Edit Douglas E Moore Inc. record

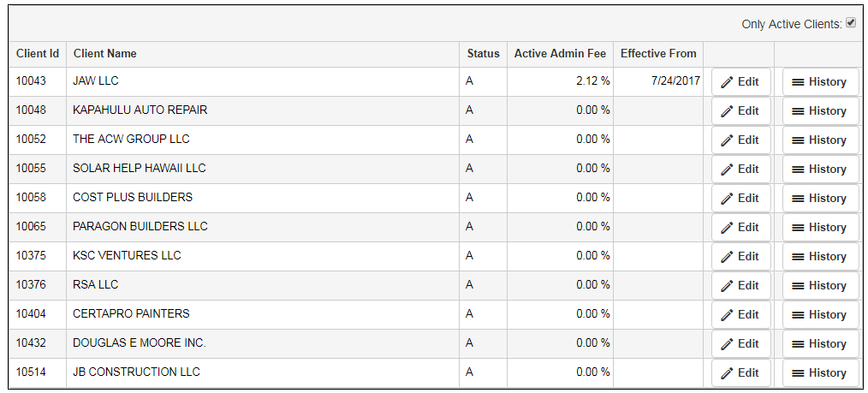[740, 344]
